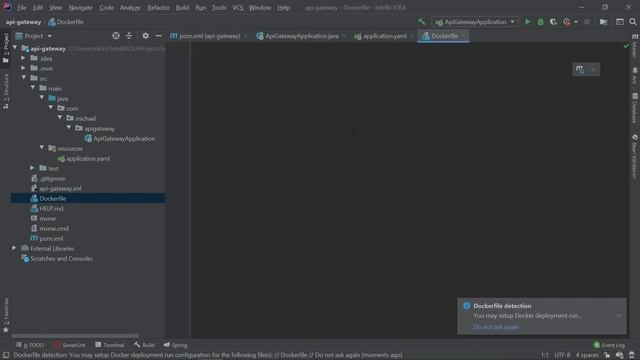
Task: Hide the Project panel with minus icon
Action: pos(158,36)
